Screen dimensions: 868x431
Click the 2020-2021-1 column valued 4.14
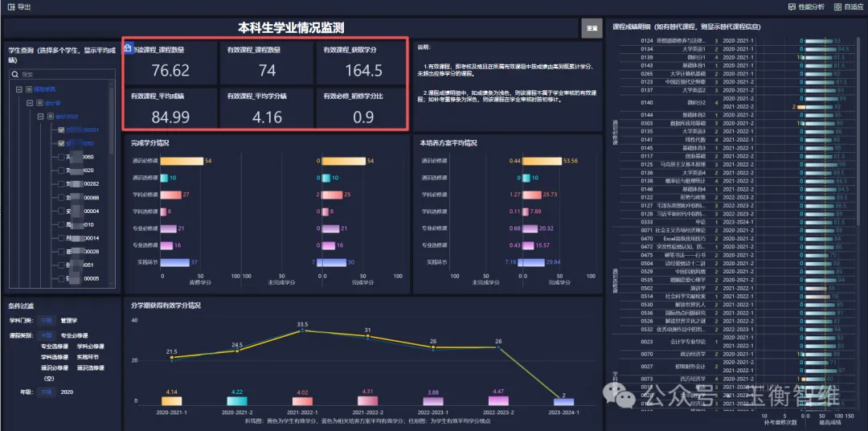tap(172, 401)
